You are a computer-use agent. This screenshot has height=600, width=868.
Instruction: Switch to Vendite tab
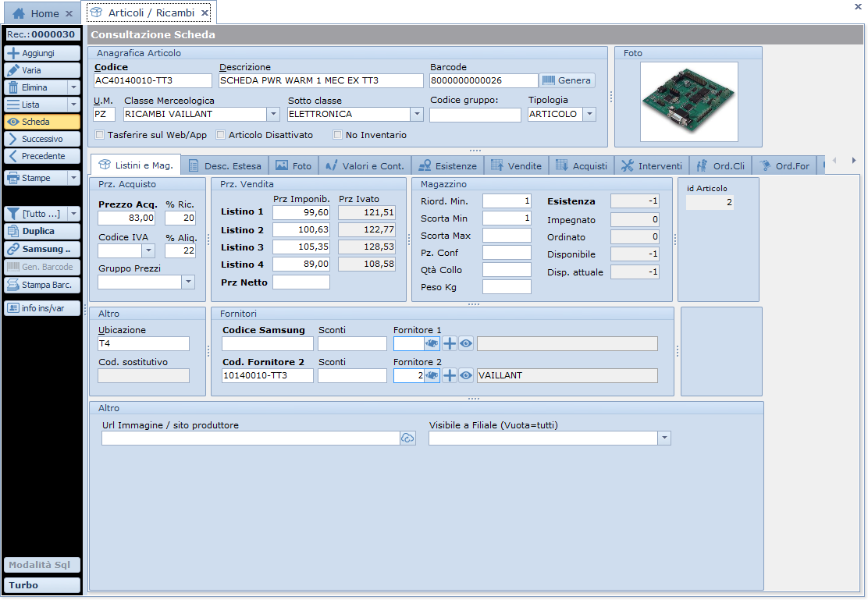517,166
